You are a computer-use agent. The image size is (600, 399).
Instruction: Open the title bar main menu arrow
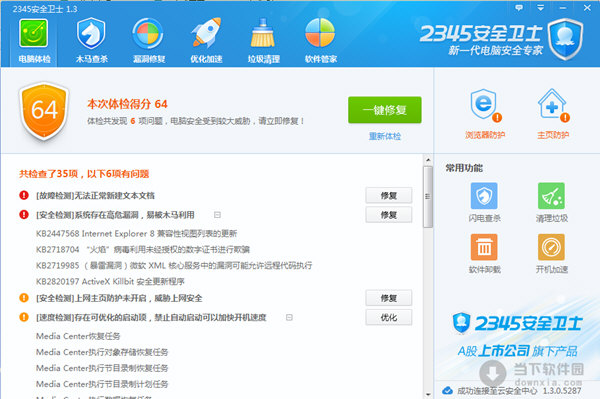540,8
